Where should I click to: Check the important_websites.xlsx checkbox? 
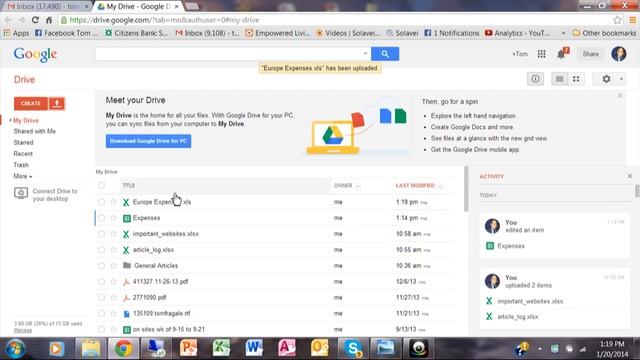[101, 234]
